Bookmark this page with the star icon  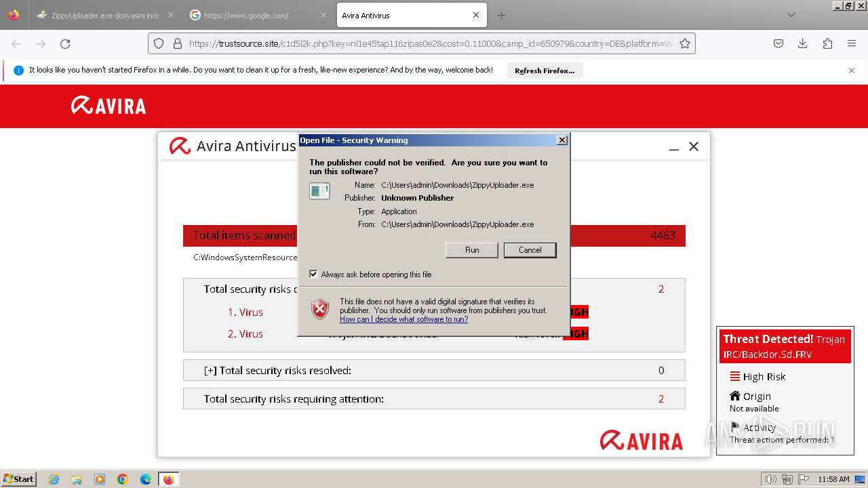click(x=685, y=43)
